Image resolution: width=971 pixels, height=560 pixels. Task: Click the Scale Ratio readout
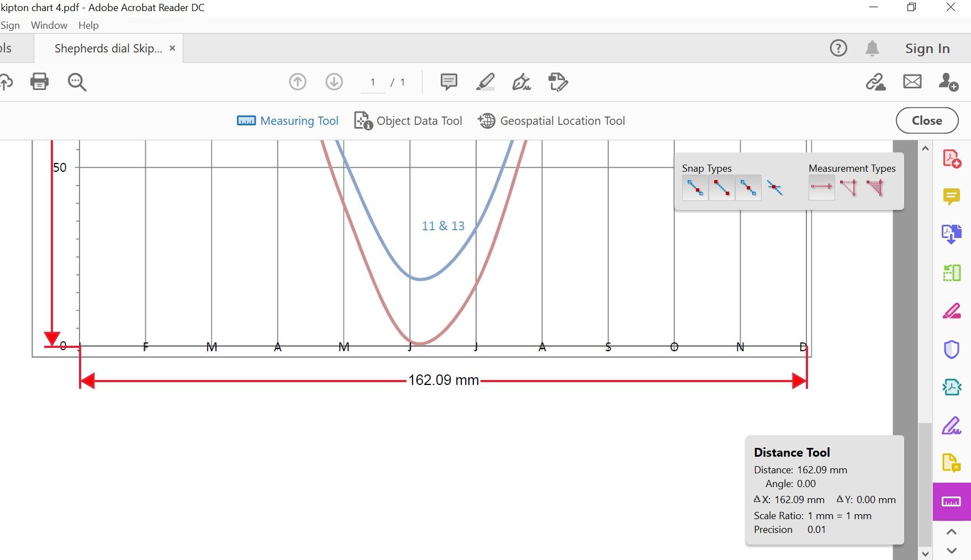[812, 516]
